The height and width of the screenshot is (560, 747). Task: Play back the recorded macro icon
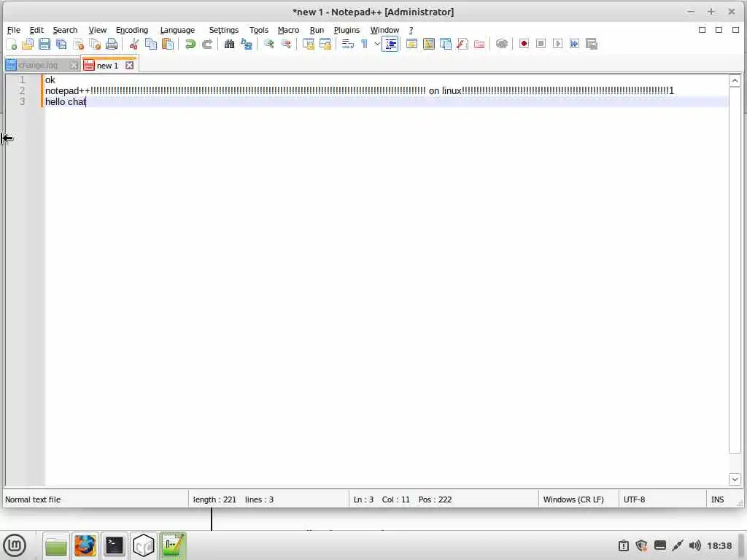[x=557, y=44]
